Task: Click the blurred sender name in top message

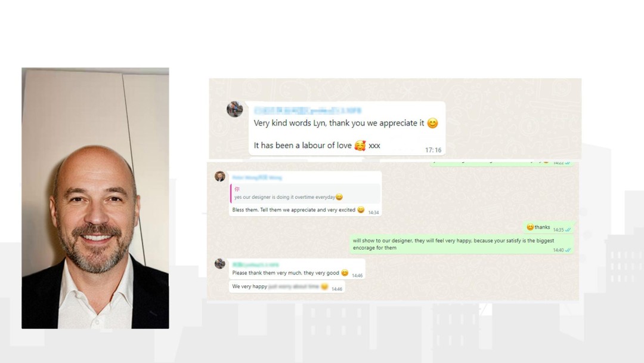Action: (307, 110)
